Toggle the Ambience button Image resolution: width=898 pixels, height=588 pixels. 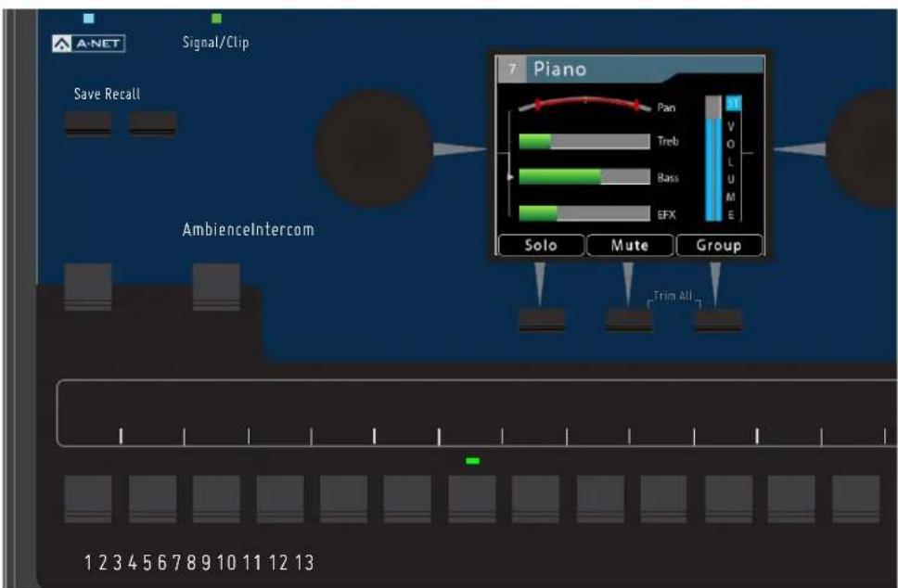(x=87, y=287)
